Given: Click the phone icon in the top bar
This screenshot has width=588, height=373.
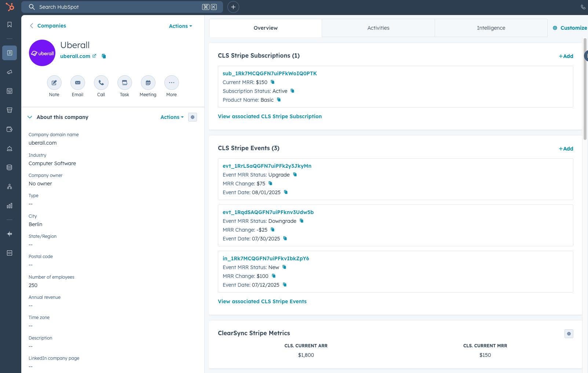Looking at the screenshot, I should coord(583,7).
